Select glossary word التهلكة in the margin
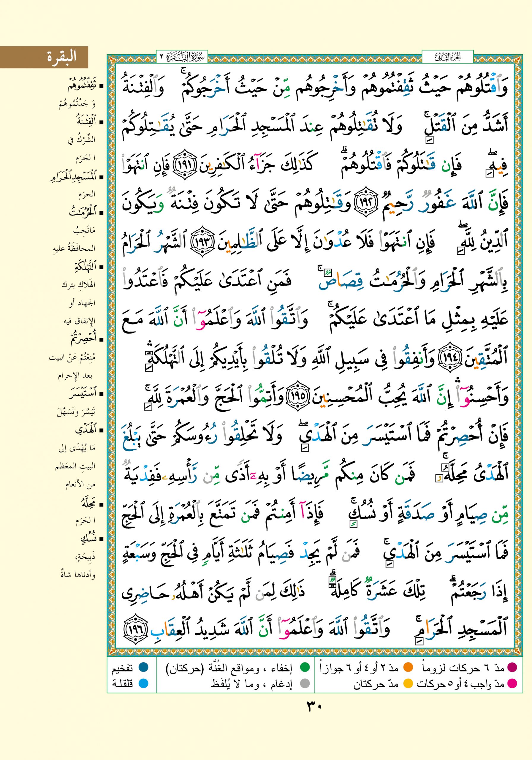Viewport: 532px width, 760px height. [85, 266]
